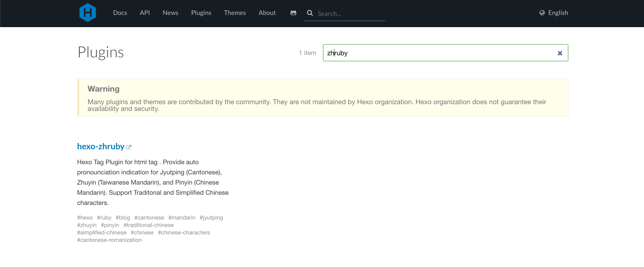Viewport: 644px width, 267px height.
Task: Open the News section
Action: [170, 13]
